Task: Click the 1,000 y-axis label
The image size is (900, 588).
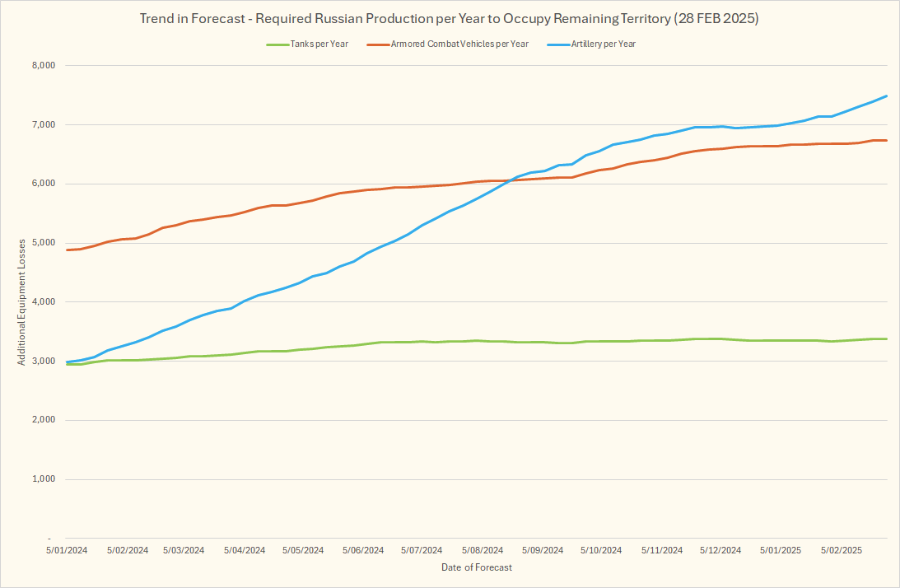Action: tap(43, 479)
